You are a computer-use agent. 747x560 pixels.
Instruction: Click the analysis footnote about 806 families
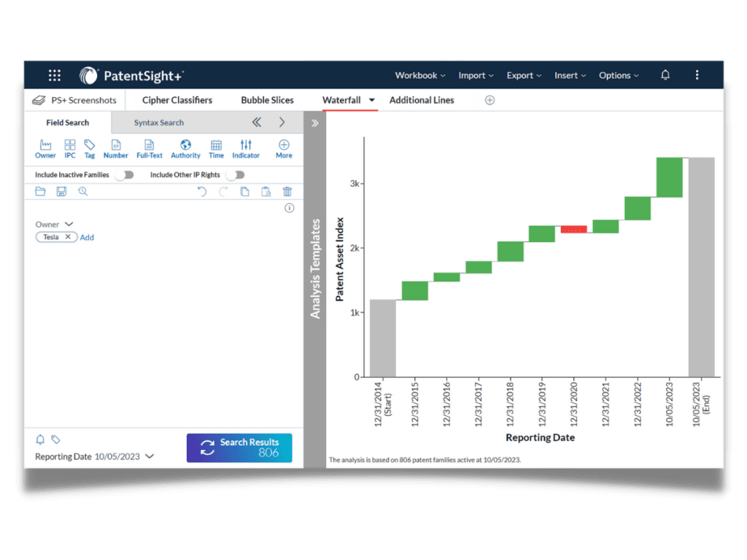click(425, 460)
